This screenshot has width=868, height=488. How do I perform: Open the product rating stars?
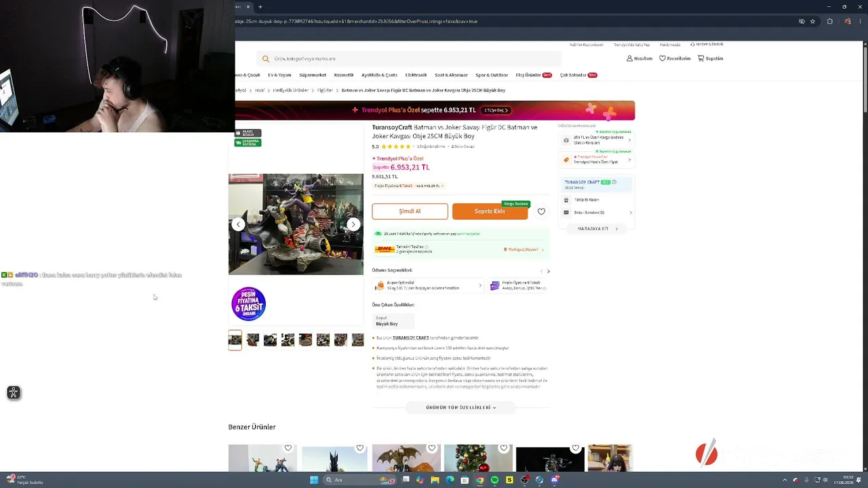pos(395,146)
